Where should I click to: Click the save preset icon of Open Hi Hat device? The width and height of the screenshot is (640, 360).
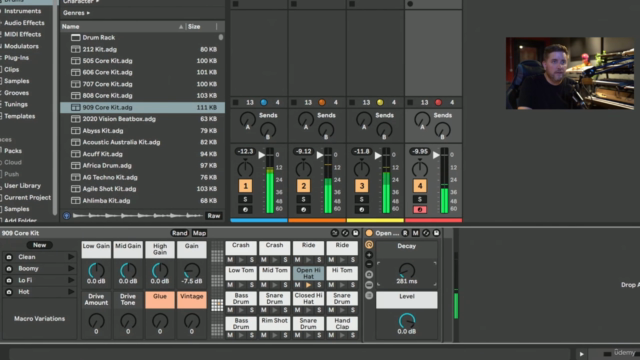(436, 233)
